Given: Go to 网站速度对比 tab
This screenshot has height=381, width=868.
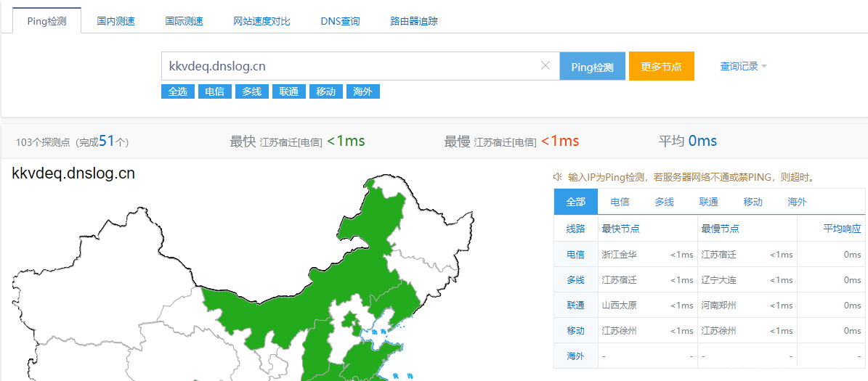Looking at the screenshot, I should coord(261,21).
